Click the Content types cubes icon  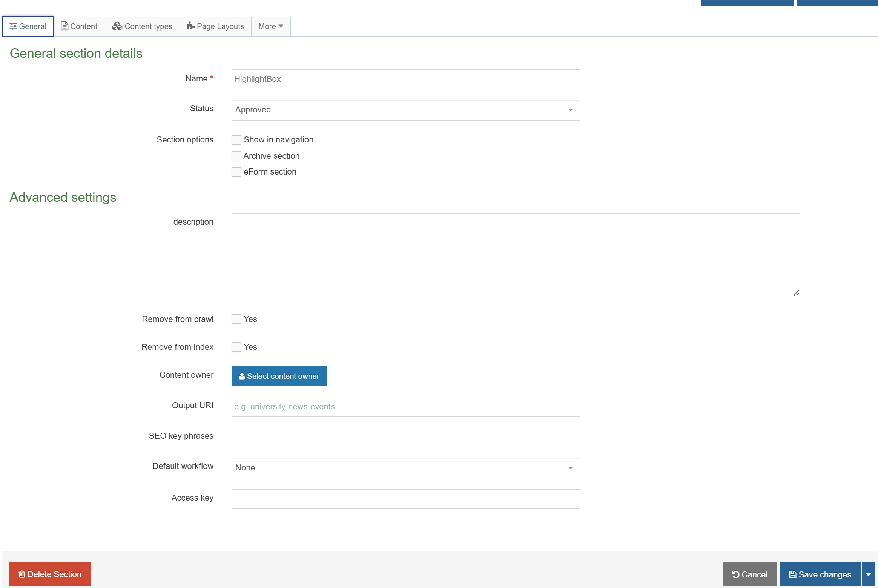point(117,26)
